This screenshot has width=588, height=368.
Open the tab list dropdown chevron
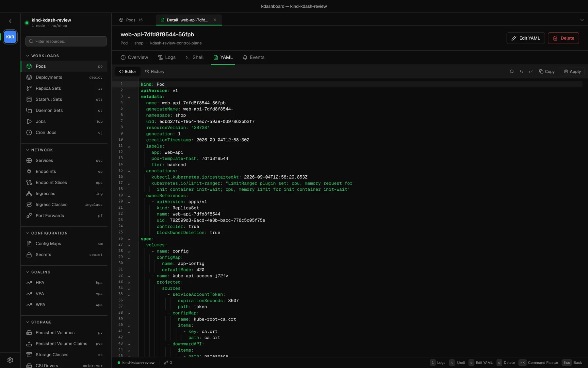[x=582, y=20]
